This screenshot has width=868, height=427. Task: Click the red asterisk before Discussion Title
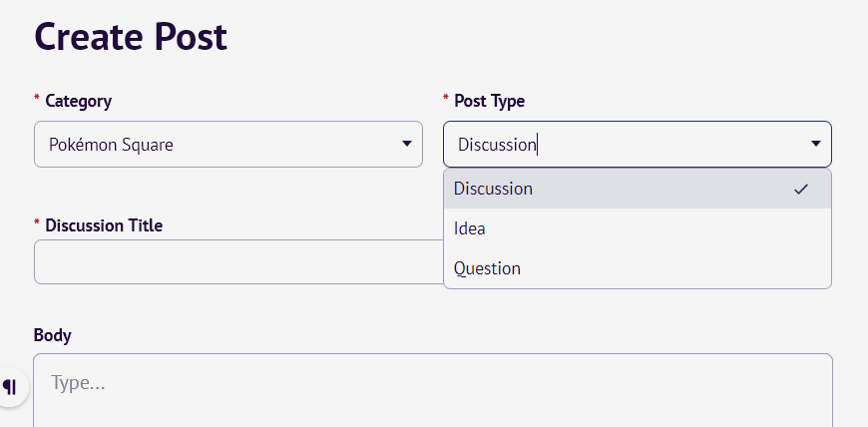point(37,222)
